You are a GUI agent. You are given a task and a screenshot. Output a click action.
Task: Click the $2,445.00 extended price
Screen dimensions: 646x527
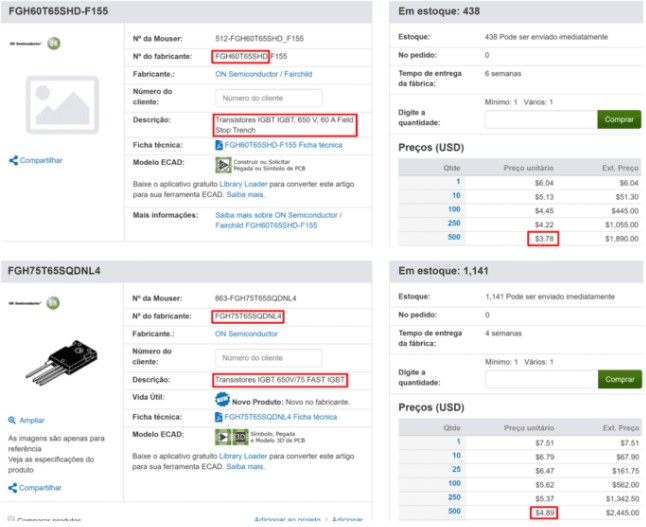pos(623,513)
